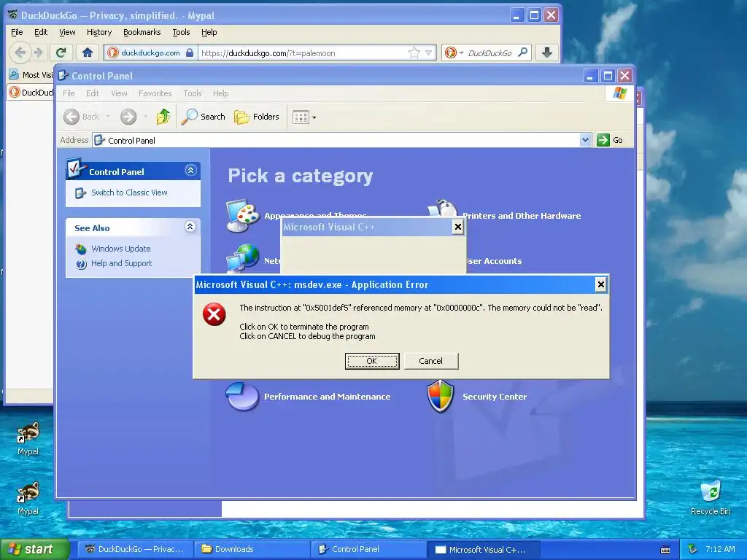Image resolution: width=747 pixels, height=560 pixels.
Task: Click second Mypal desktop shortcut
Action: [x=28, y=499]
